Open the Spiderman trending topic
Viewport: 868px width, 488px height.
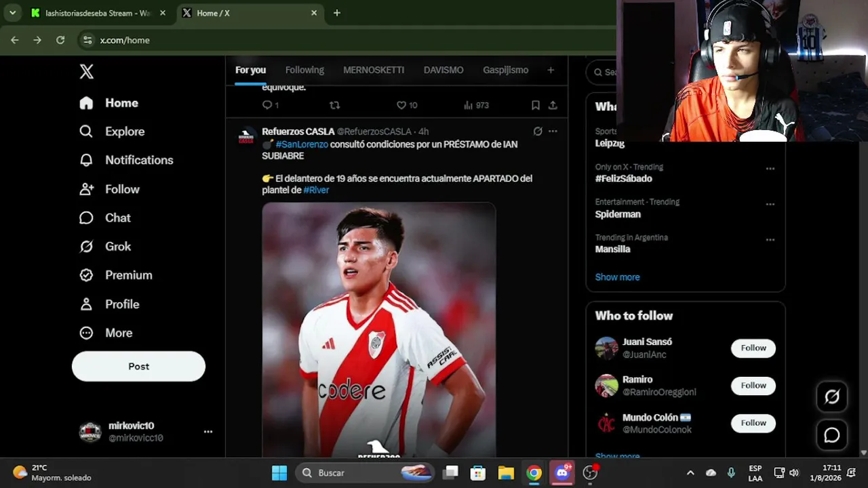pos(618,214)
